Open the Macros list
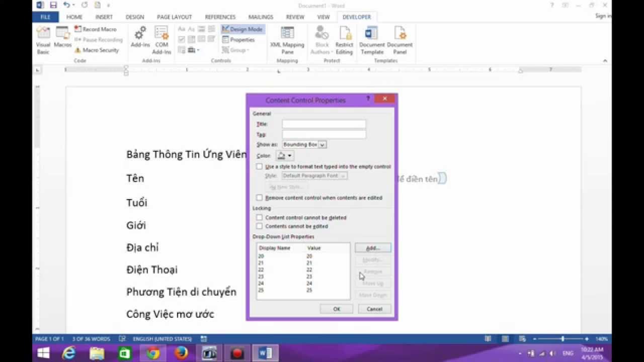 coord(63,38)
